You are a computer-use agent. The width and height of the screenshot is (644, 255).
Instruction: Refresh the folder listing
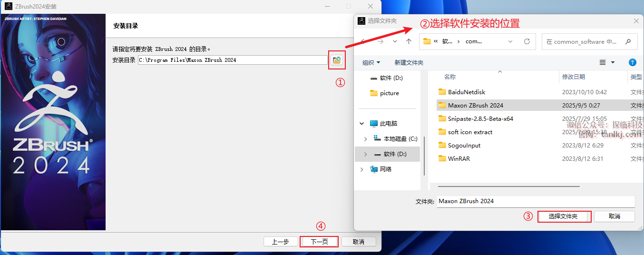(x=527, y=41)
